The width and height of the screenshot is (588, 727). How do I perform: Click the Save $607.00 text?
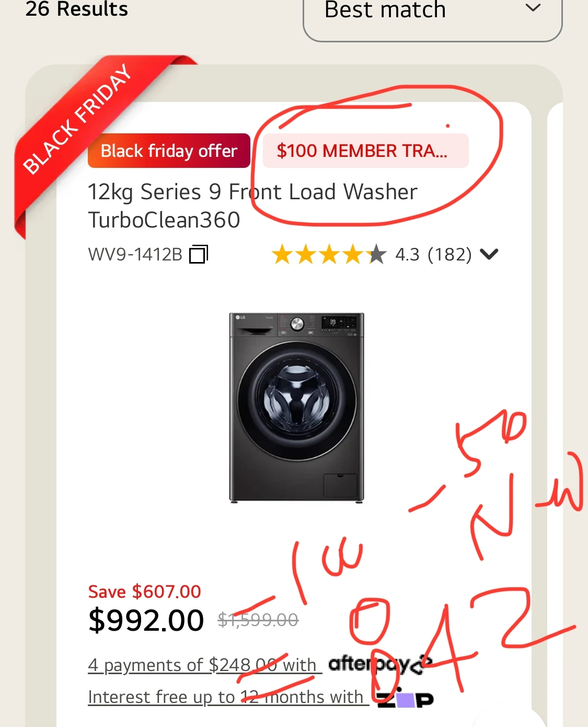[x=144, y=592]
